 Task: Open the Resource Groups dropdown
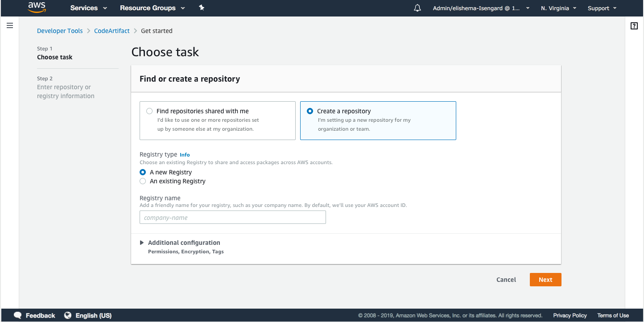pyautogui.click(x=152, y=8)
